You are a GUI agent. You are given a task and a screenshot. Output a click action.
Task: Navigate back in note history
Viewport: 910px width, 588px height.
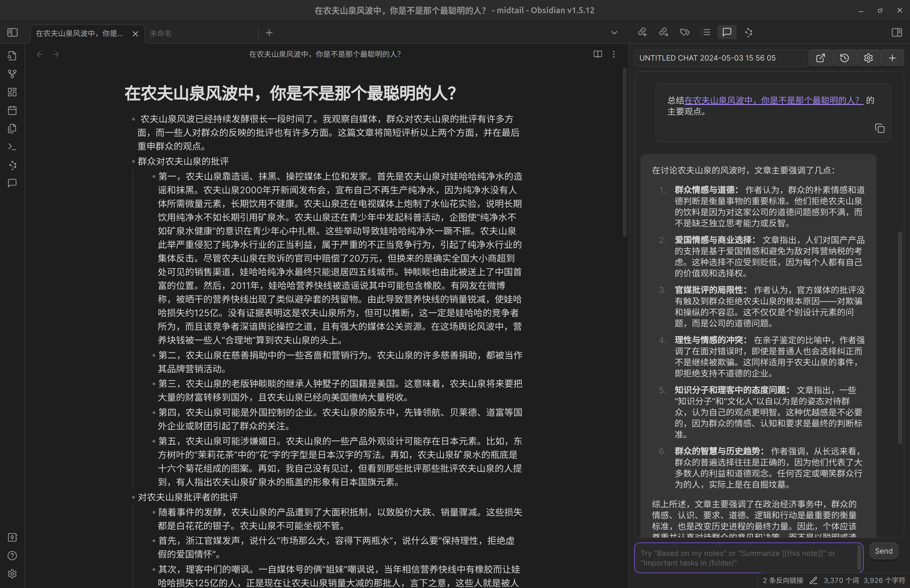coord(40,54)
